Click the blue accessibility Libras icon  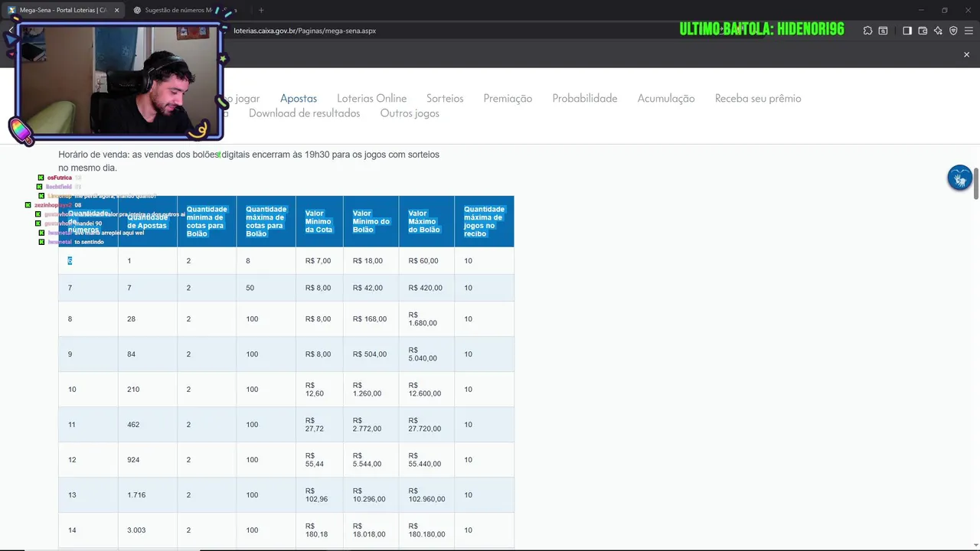(x=959, y=178)
